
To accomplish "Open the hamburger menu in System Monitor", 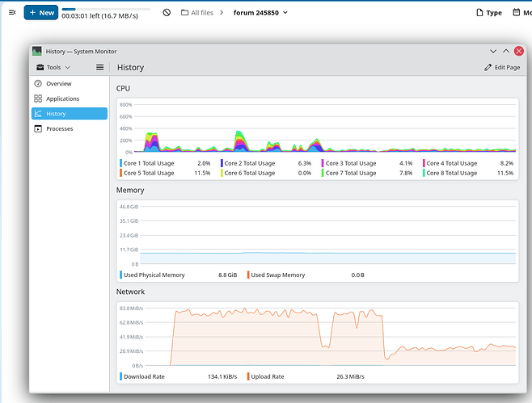I will click(x=99, y=67).
